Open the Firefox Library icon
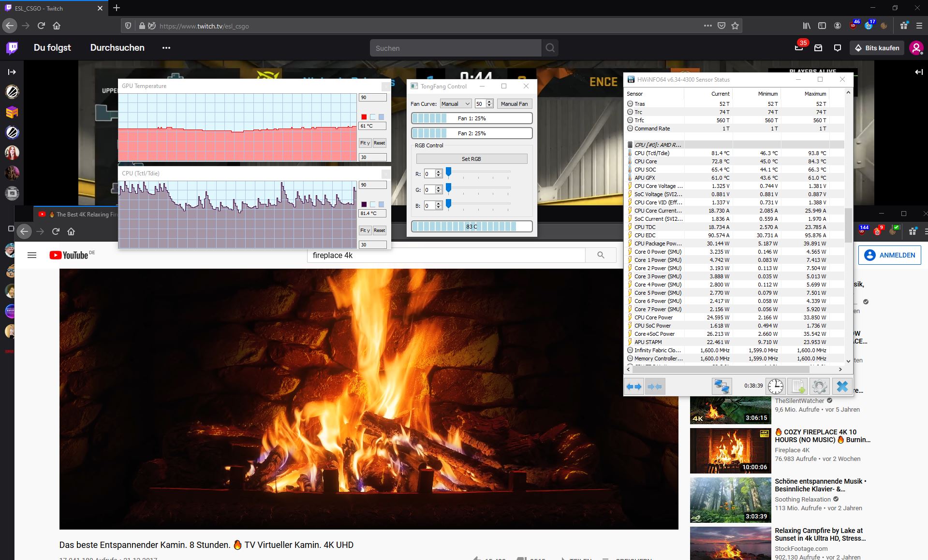Image resolution: width=928 pixels, height=560 pixels. (x=807, y=26)
